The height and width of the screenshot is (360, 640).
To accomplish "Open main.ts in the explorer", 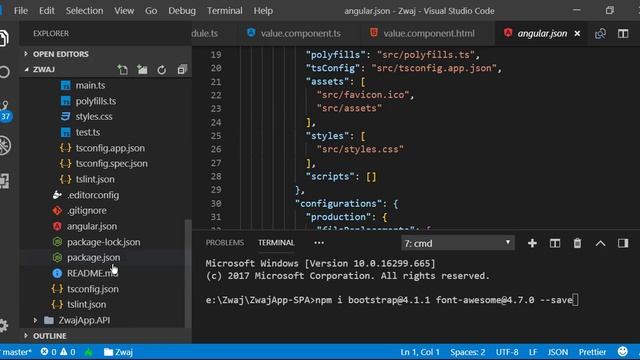I will point(90,85).
